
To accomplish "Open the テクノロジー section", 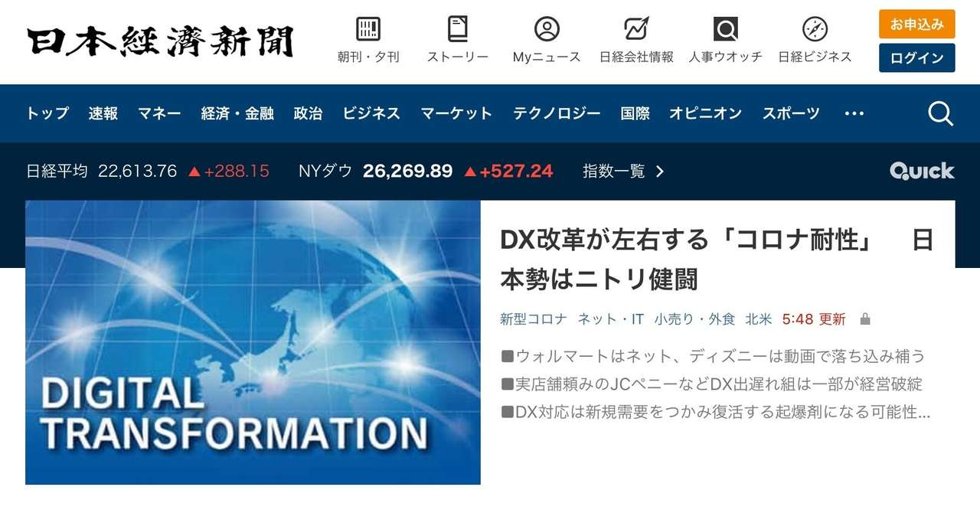I will [x=557, y=113].
